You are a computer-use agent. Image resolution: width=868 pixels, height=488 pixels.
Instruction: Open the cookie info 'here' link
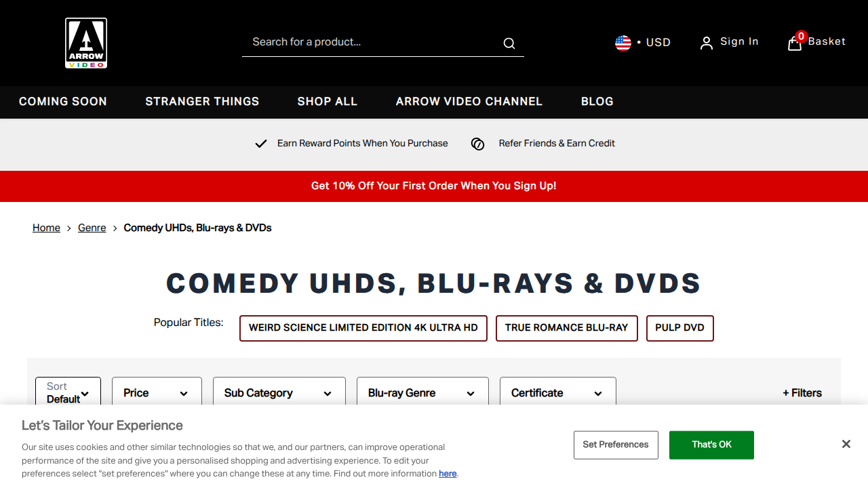coord(448,474)
